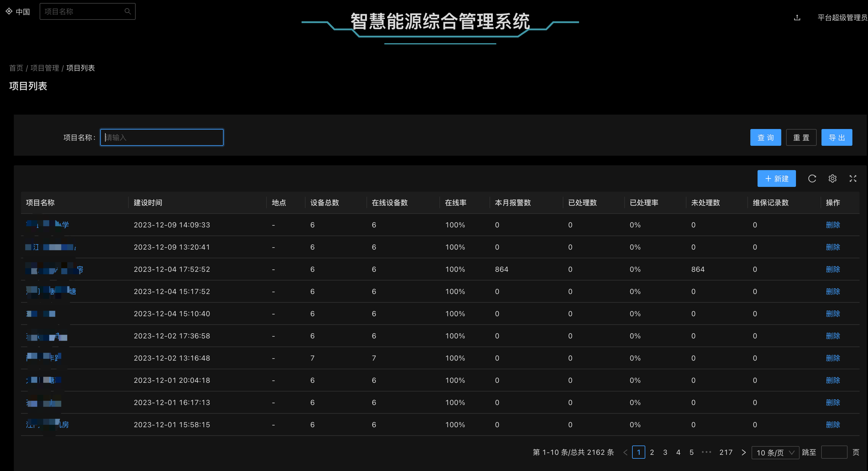Image resolution: width=868 pixels, height=471 pixels.
Task: Delete the 2023-12-04 17:52:52 project row
Action: pyautogui.click(x=833, y=269)
